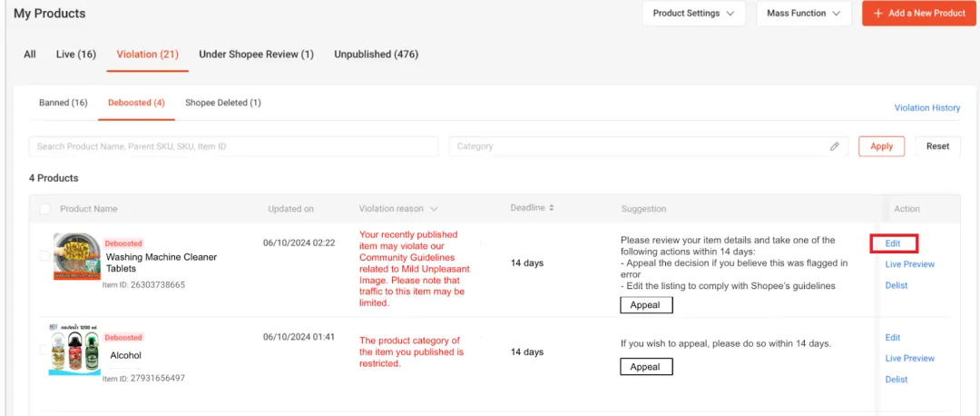Focus the product name search field
The image size is (980, 416).
point(233,146)
